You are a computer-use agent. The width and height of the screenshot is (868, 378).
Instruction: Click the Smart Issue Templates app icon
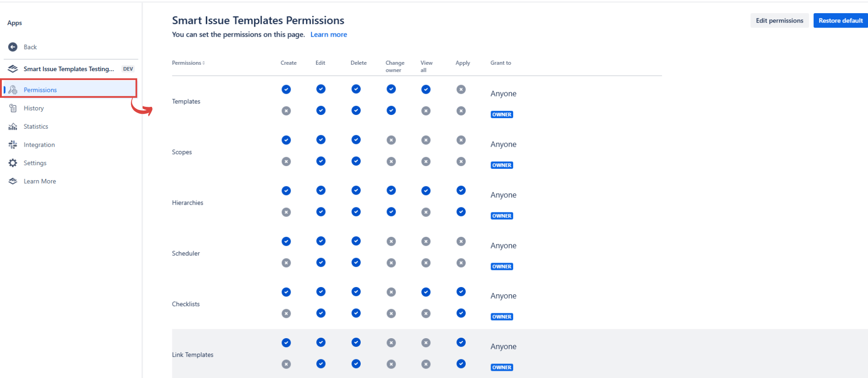pyautogui.click(x=13, y=69)
